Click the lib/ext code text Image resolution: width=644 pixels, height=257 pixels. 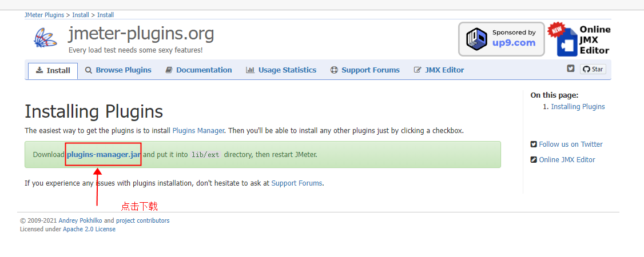pos(205,155)
